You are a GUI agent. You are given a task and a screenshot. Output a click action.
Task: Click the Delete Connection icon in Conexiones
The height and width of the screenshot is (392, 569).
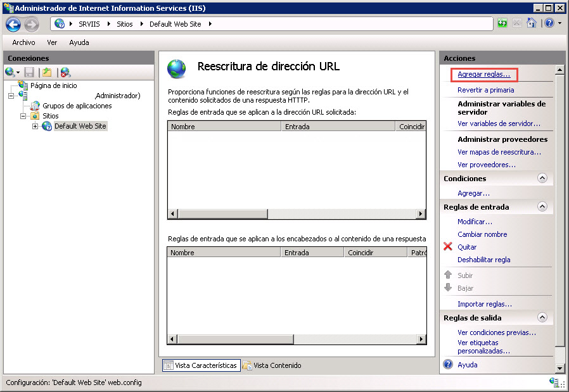[x=66, y=72]
